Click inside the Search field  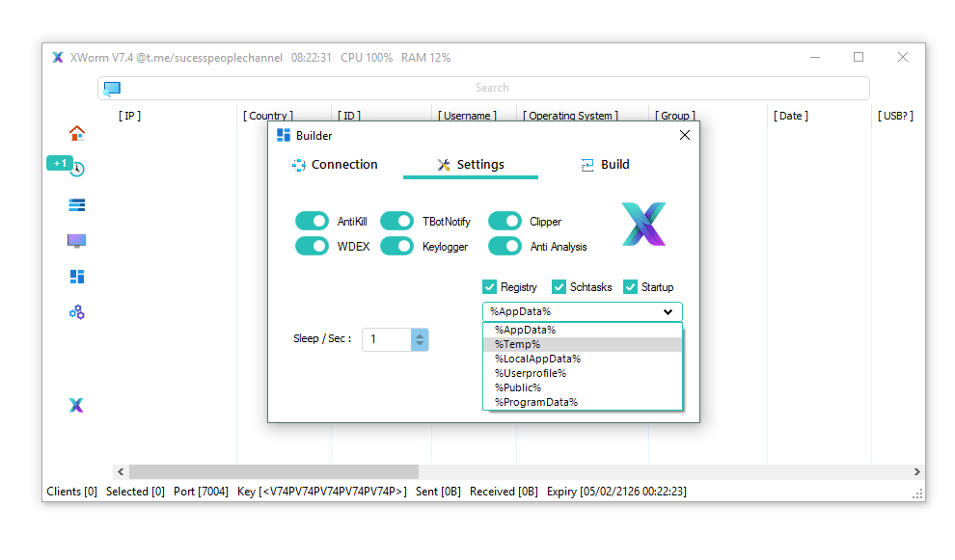[492, 88]
